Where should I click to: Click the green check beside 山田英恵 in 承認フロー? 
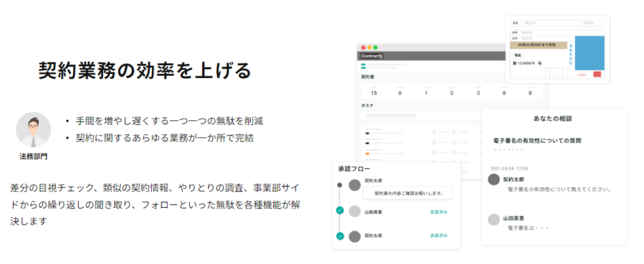[340, 210]
